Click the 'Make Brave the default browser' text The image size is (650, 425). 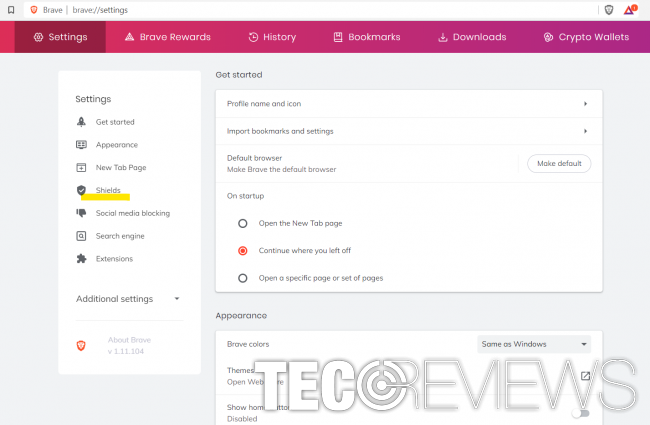[x=281, y=169]
